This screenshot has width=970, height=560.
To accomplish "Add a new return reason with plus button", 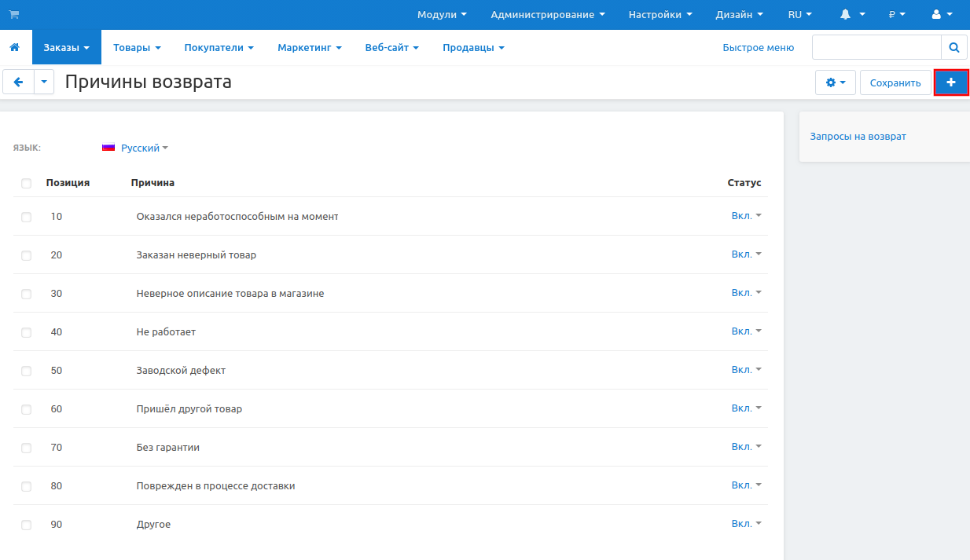I will tap(951, 82).
